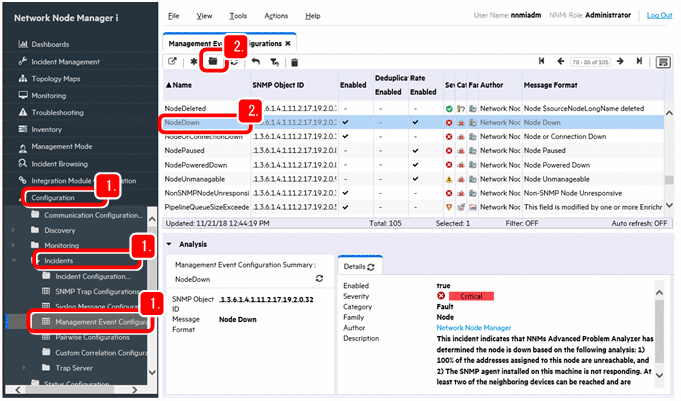This screenshot has width=681, height=401.
Task: Click the red Critical severity indicator
Action: 471,296
